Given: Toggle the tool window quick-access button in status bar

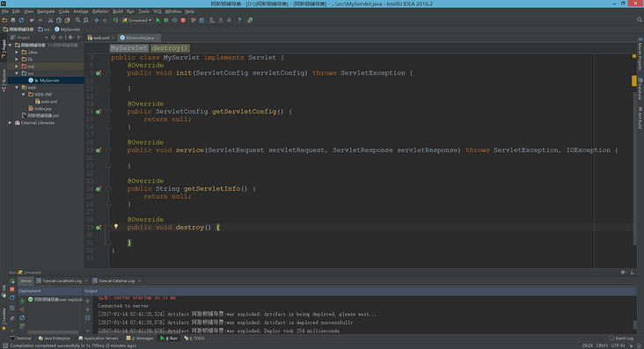Looking at the screenshot, I should (5, 345).
